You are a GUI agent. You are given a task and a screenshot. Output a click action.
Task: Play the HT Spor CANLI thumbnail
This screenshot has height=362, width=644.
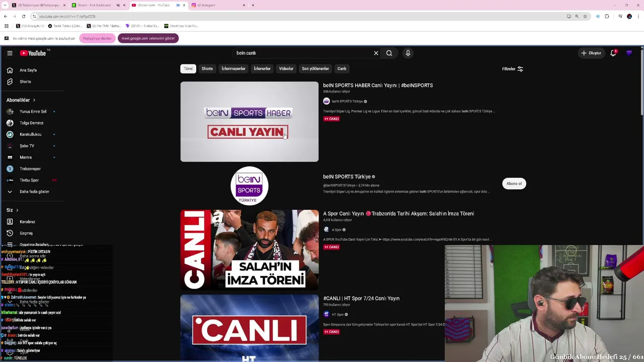(250, 328)
